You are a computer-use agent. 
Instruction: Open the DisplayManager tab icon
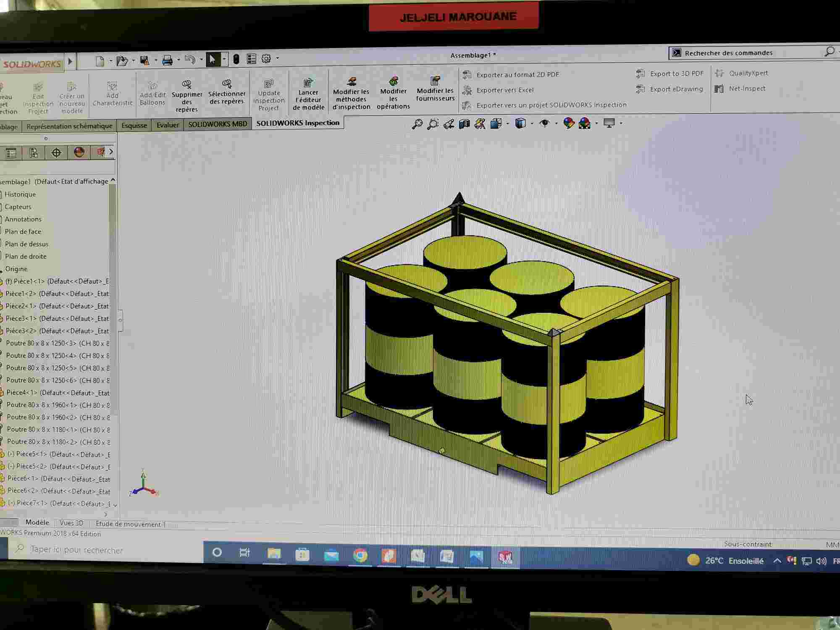pos(79,152)
